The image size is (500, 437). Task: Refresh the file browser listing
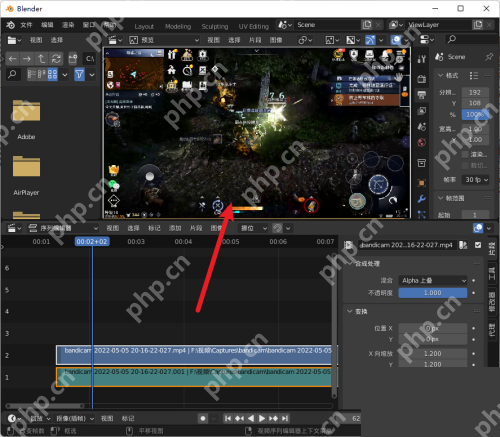click(56, 59)
